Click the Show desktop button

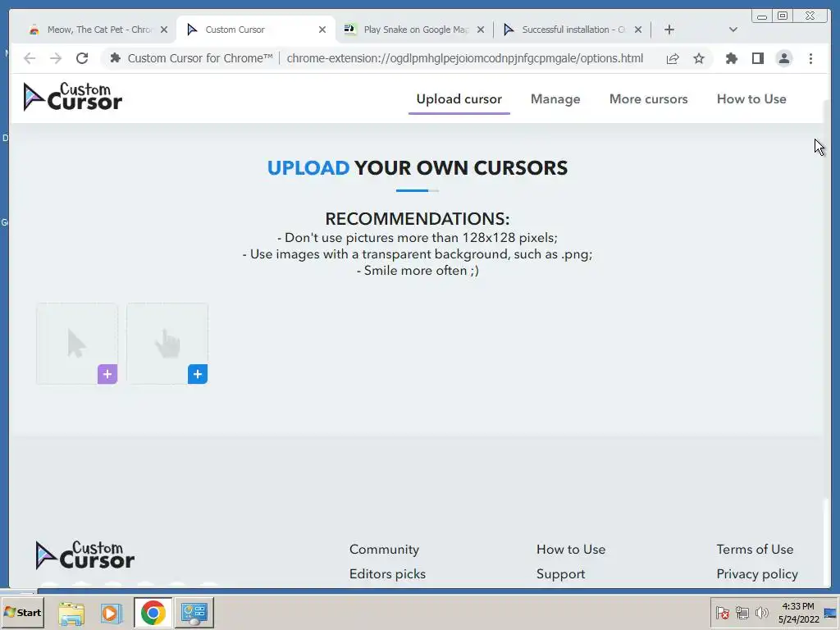(832, 613)
